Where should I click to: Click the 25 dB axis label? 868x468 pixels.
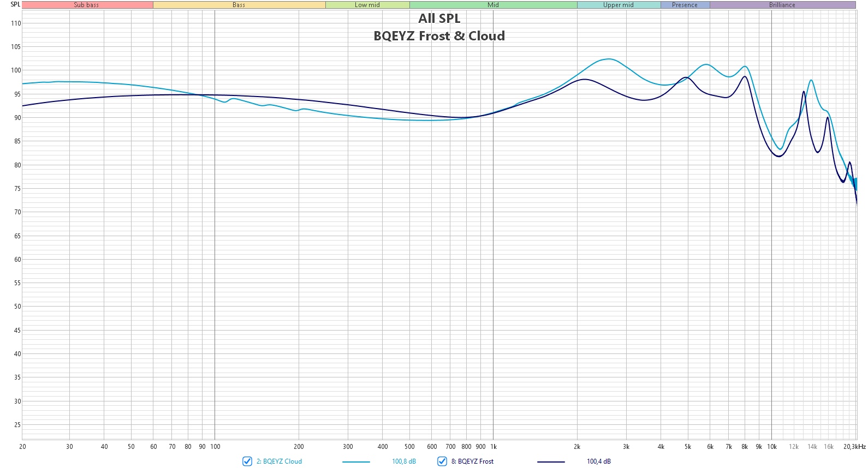click(17, 425)
